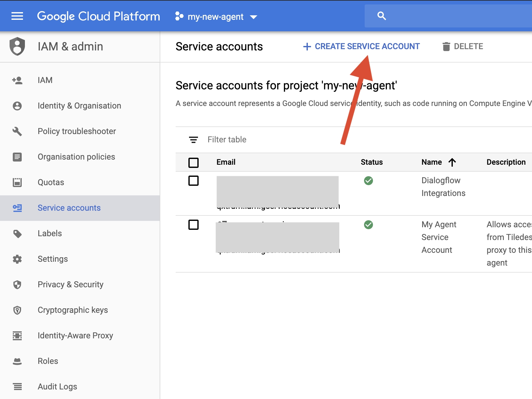Click the Labels tag icon
532x399 pixels.
[x=17, y=234]
